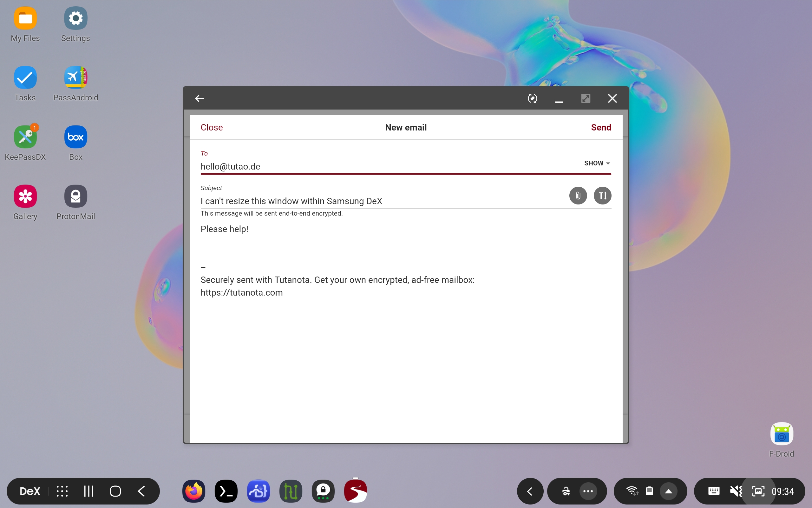Click the screen capture icon in tray
Screen dimensions: 812x508
(x=758, y=491)
